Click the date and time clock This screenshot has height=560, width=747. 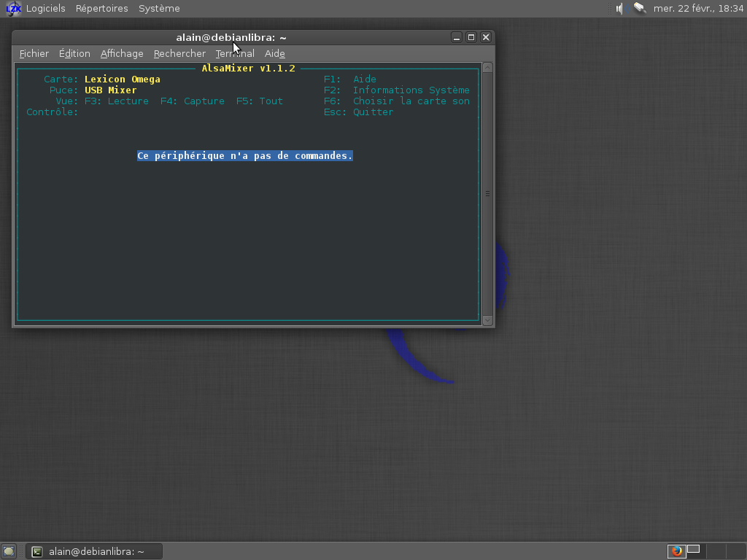698,9
